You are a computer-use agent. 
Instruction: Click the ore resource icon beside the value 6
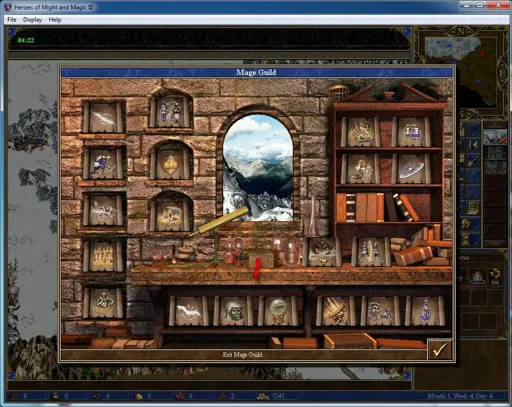tap(97, 396)
